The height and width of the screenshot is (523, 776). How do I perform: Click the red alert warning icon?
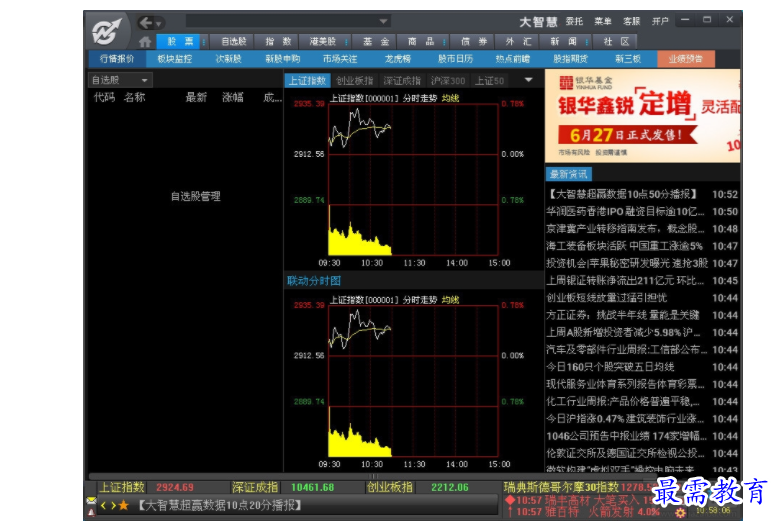coord(92,512)
